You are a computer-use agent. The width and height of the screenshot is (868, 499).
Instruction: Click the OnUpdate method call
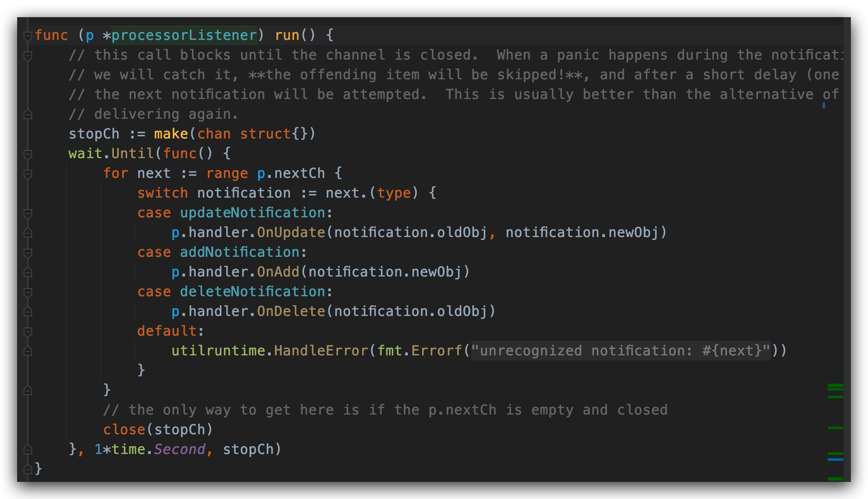[291, 232]
